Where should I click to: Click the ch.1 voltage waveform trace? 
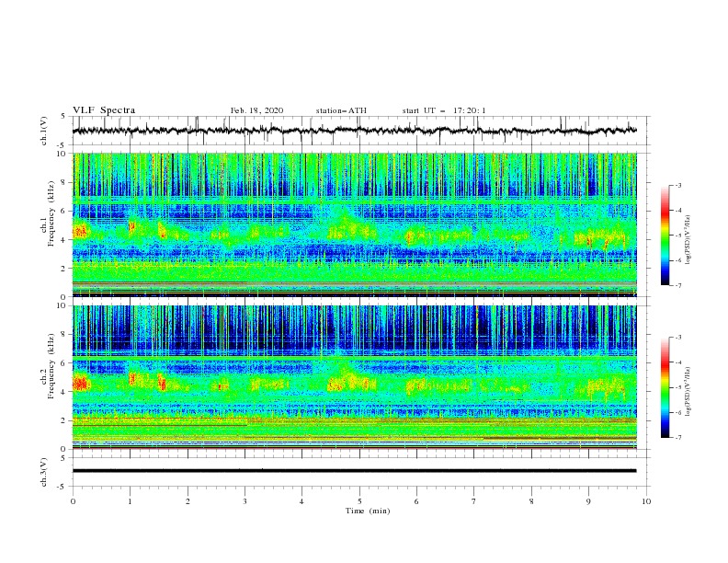tap(354, 131)
